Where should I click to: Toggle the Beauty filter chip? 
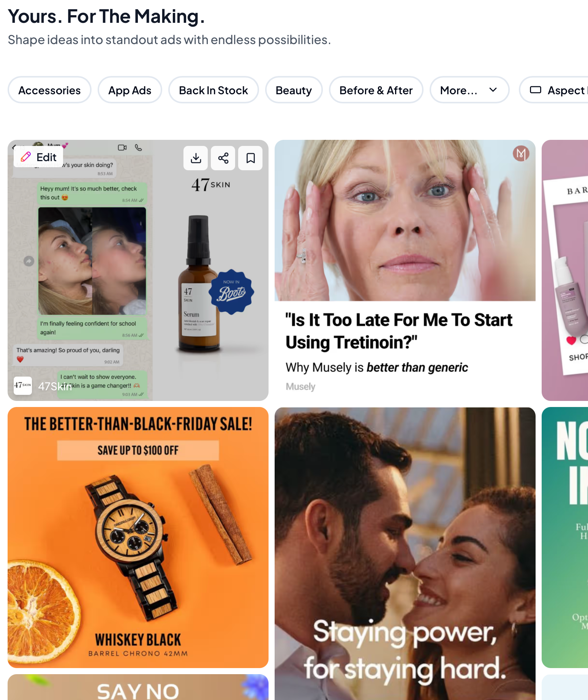294,90
